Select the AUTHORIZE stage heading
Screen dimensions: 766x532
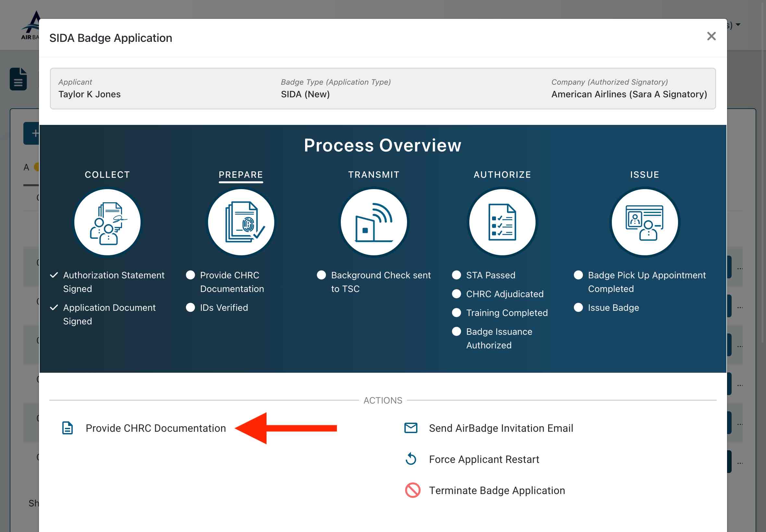click(502, 175)
